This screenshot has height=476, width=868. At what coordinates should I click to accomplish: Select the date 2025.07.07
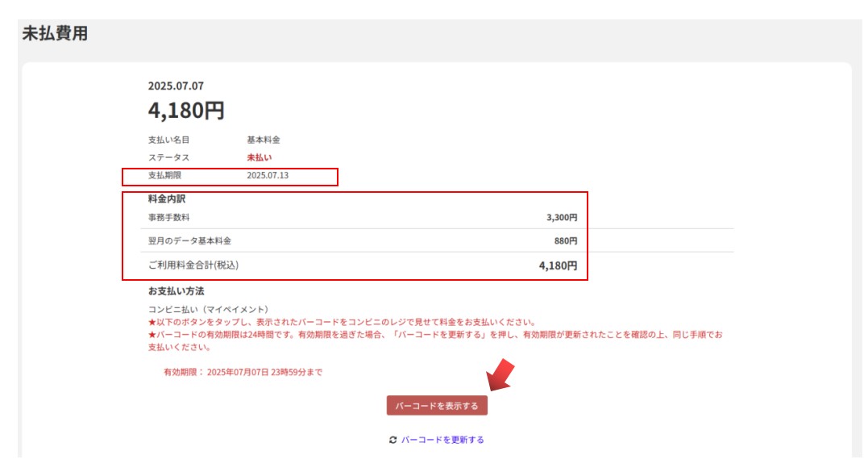pos(176,86)
